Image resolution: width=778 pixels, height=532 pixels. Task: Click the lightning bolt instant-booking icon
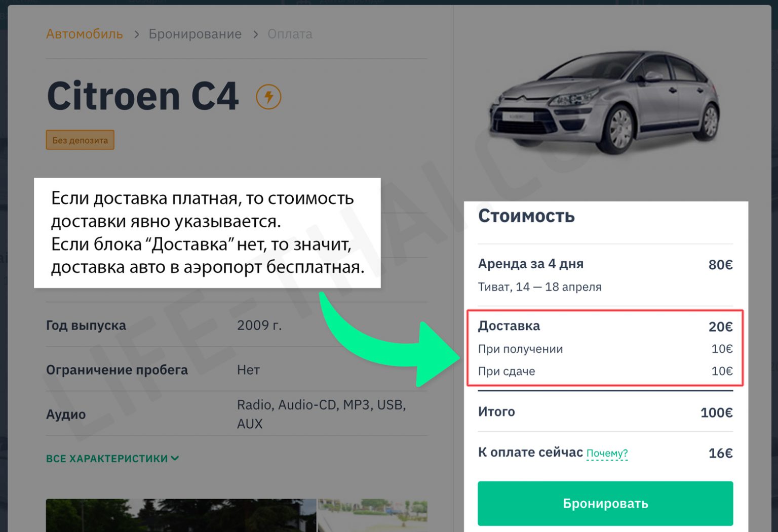[x=268, y=97]
